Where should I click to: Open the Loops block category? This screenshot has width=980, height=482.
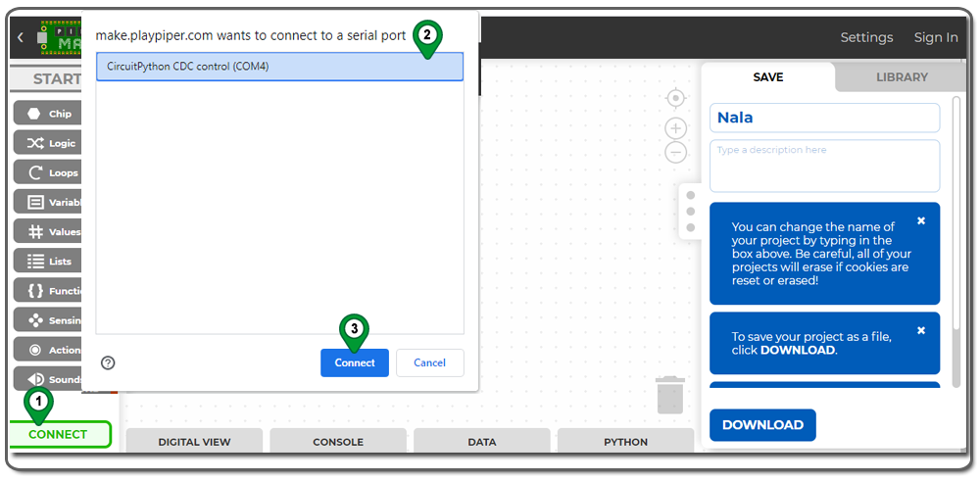click(47, 172)
